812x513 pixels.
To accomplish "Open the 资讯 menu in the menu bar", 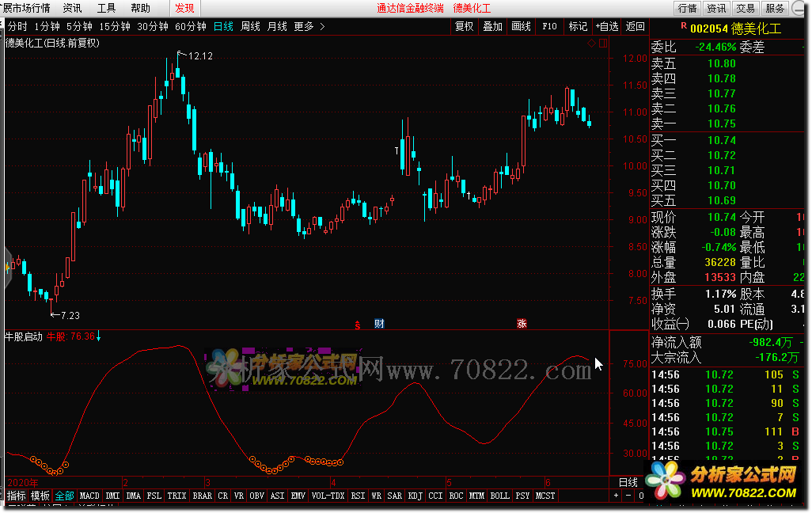I will point(72,8).
